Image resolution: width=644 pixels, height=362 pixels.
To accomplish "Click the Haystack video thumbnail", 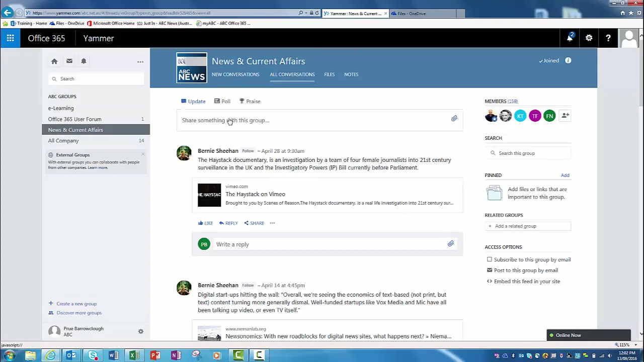I will (209, 195).
